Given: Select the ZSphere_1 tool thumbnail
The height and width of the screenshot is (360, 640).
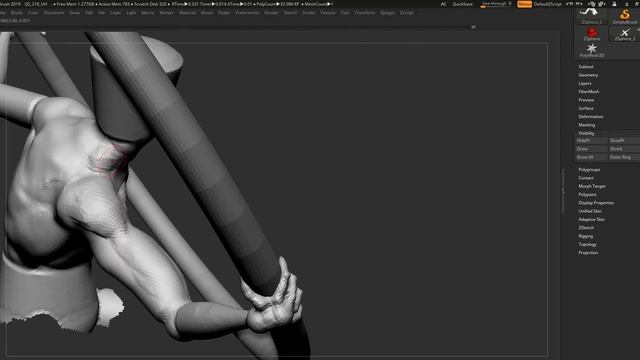Looking at the screenshot, I should point(591,16).
